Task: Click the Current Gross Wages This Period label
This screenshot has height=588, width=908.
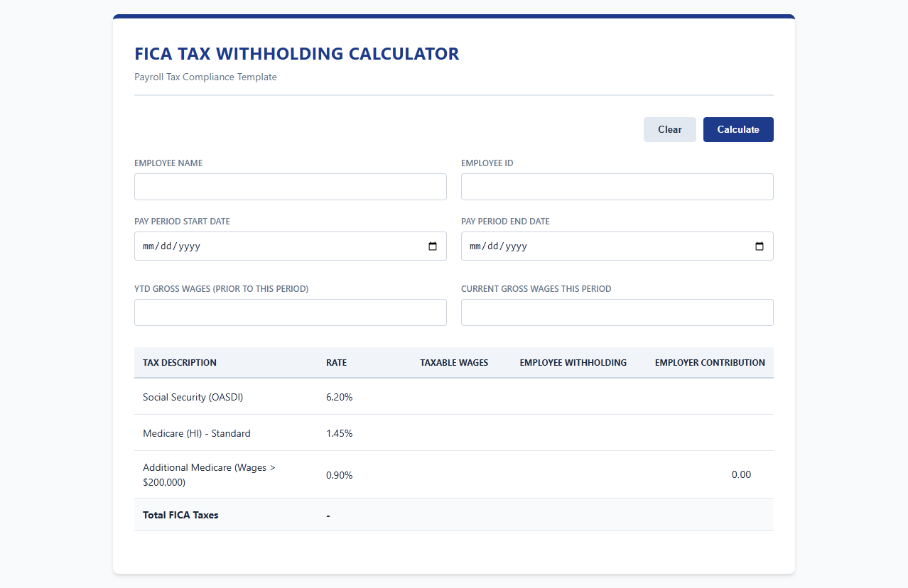Action: pyautogui.click(x=536, y=288)
